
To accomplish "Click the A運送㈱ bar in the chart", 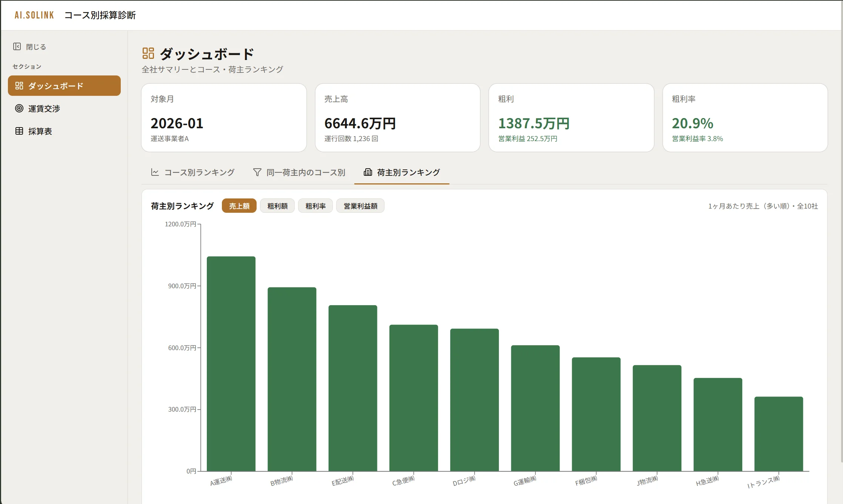I will (231, 364).
